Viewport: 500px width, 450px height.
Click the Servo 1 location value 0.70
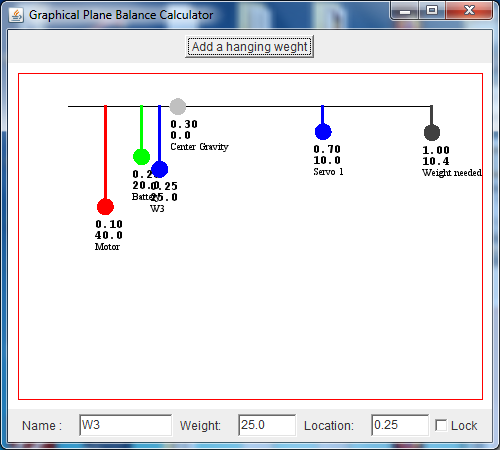(x=327, y=149)
